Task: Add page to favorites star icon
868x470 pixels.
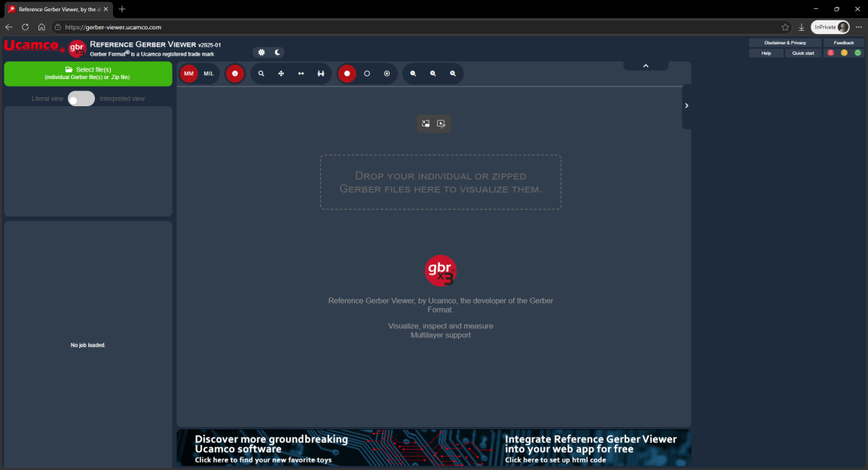Action: point(785,27)
